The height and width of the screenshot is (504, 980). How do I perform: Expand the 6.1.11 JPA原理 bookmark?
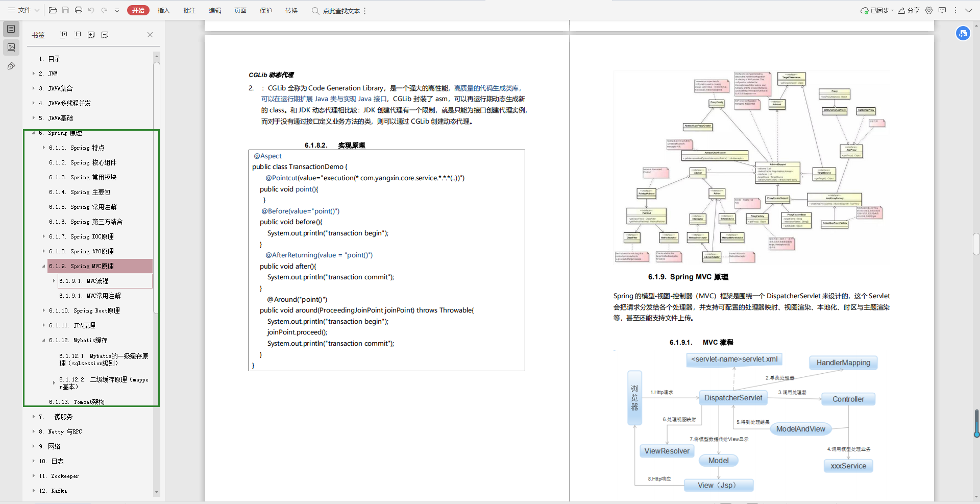pyautogui.click(x=44, y=325)
